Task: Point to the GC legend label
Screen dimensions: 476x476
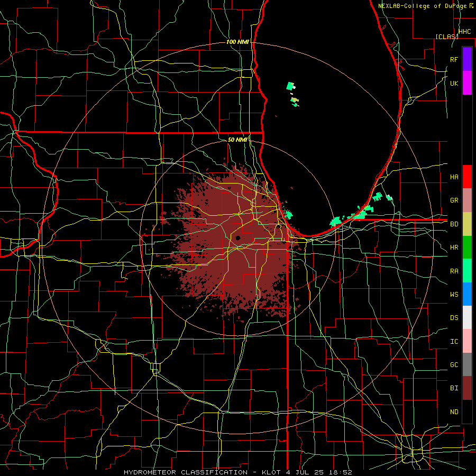Action: pos(454,364)
